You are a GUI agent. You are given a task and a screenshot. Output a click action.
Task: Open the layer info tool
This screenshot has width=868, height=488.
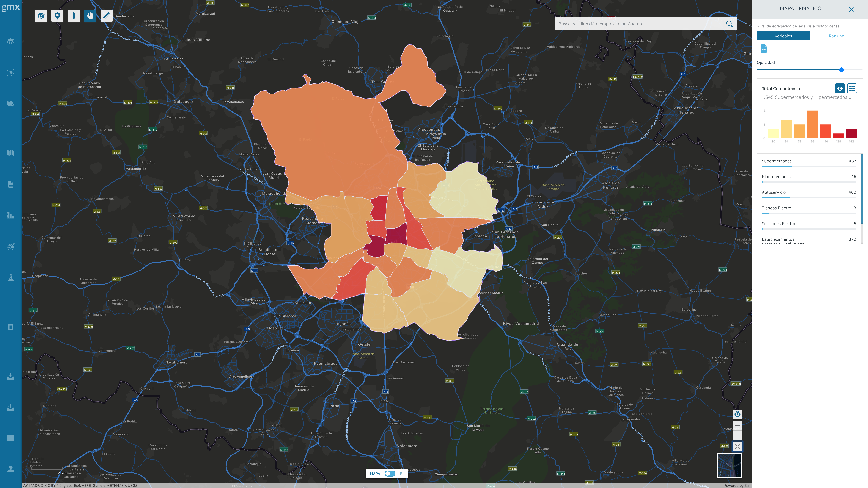coord(41,16)
